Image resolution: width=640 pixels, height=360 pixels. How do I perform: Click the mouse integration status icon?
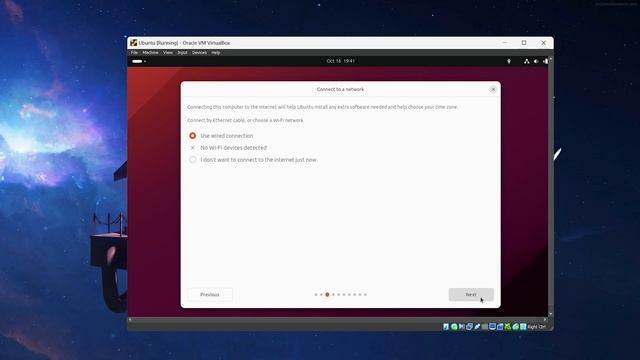click(x=516, y=327)
